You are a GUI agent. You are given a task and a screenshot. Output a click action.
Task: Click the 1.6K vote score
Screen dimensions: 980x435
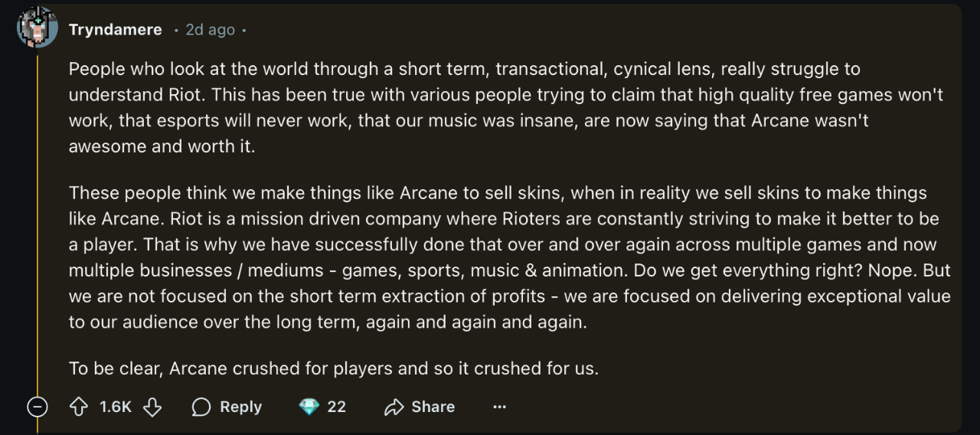click(x=116, y=407)
